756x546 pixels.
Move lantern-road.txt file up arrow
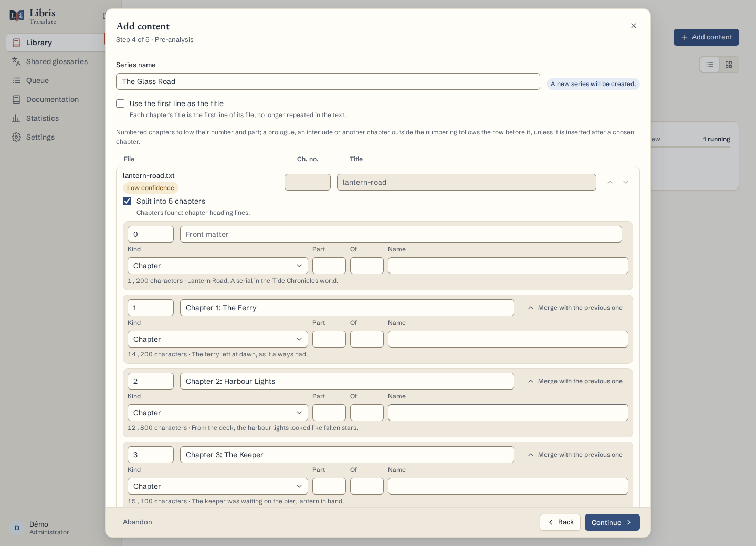[610, 182]
